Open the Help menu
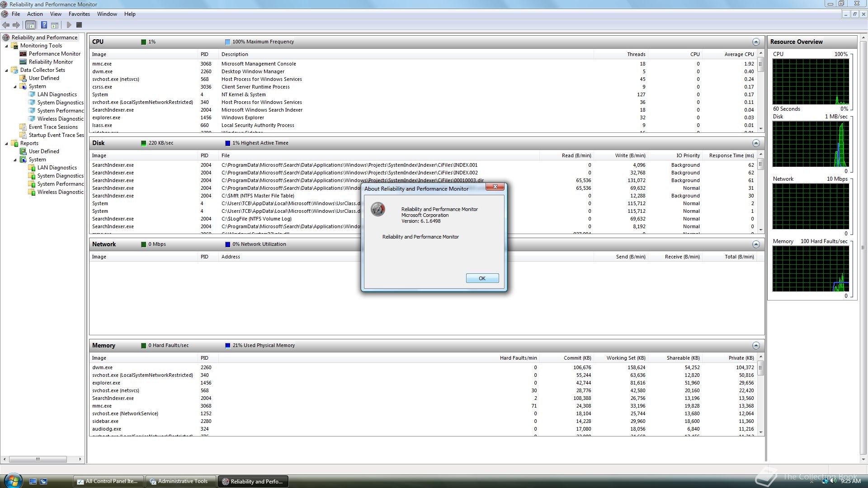The image size is (868, 488). point(130,14)
